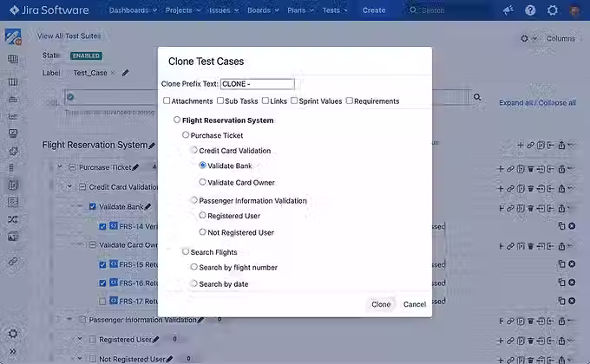Click the Create button
This screenshot has width=590, height=364.
374,10
